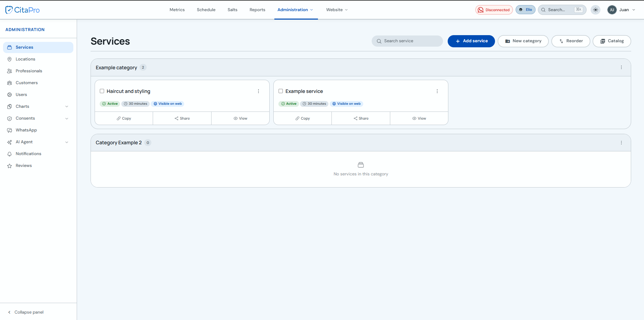Open Category Example 2 options menu
This screenshot has height=320, width=644.
621,143
